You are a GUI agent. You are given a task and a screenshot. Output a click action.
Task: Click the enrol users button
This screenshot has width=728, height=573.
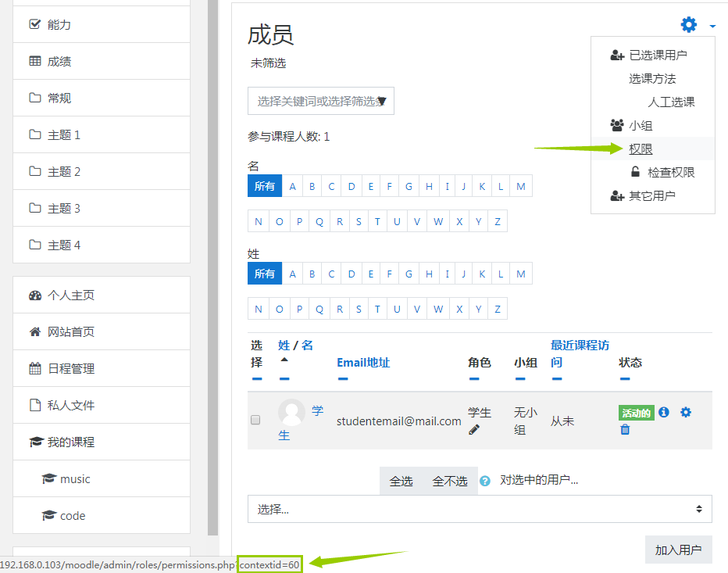[x=678, y=550]
